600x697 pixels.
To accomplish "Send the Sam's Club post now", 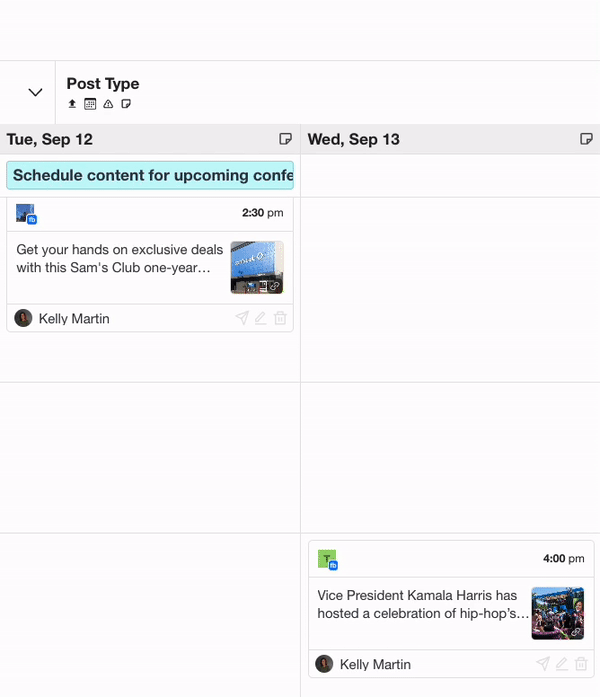I will pos(242,318).
